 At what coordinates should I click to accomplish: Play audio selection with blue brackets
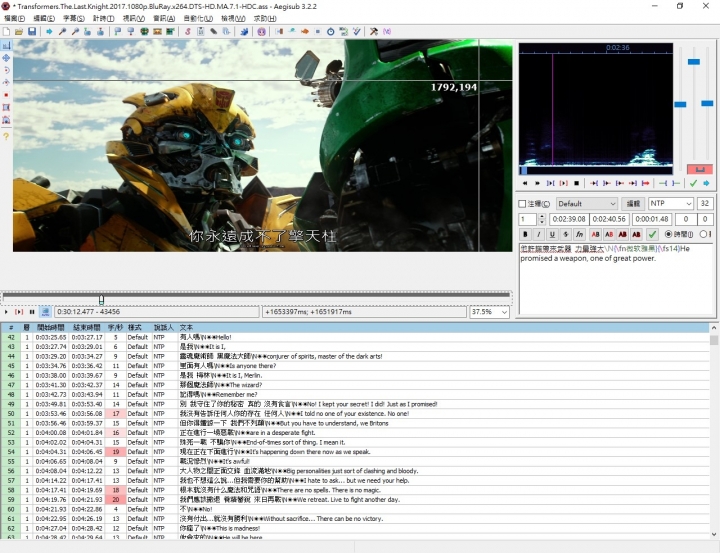550,183
